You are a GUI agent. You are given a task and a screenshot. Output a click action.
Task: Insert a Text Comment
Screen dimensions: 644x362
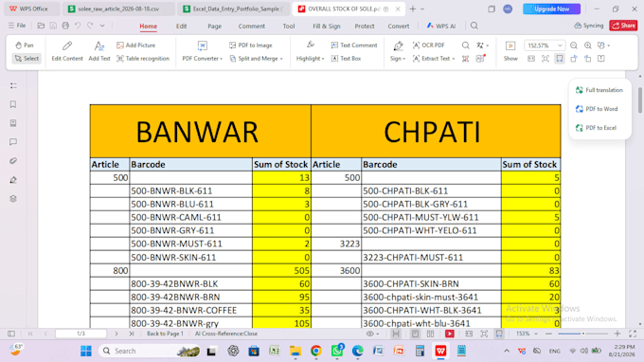click(354, 45)
